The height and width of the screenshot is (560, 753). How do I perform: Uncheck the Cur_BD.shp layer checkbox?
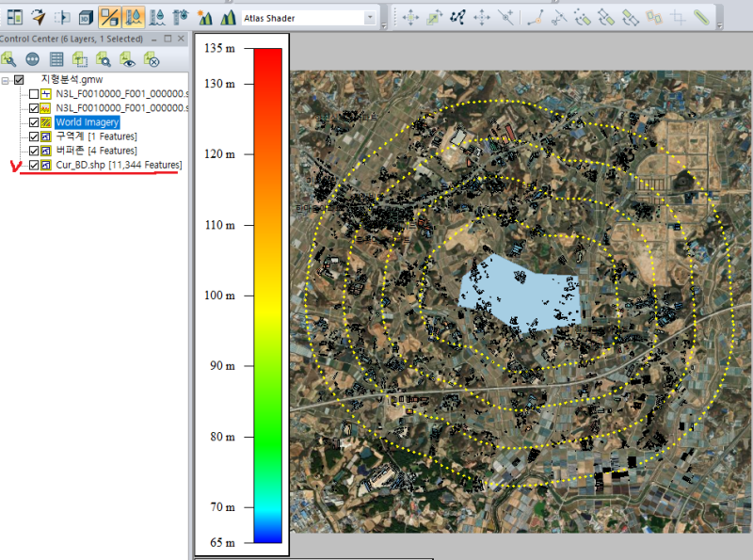(34, 166)
